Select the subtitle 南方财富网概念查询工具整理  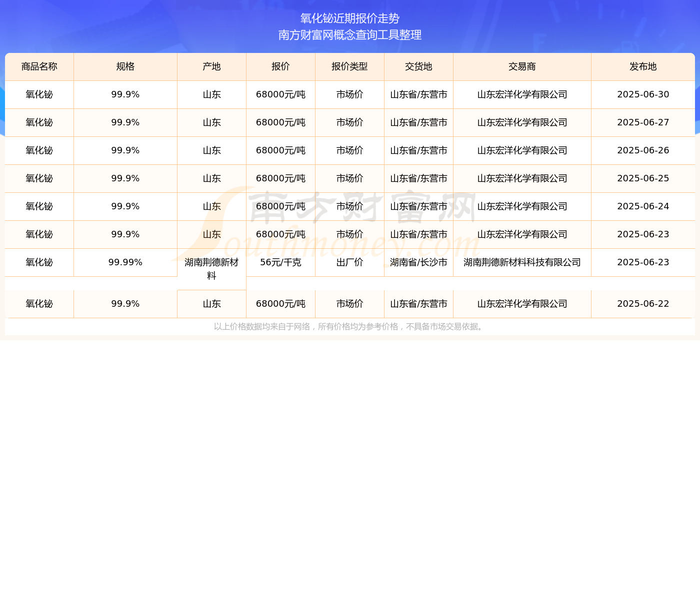pyautogui.click(x=350, y=35)
